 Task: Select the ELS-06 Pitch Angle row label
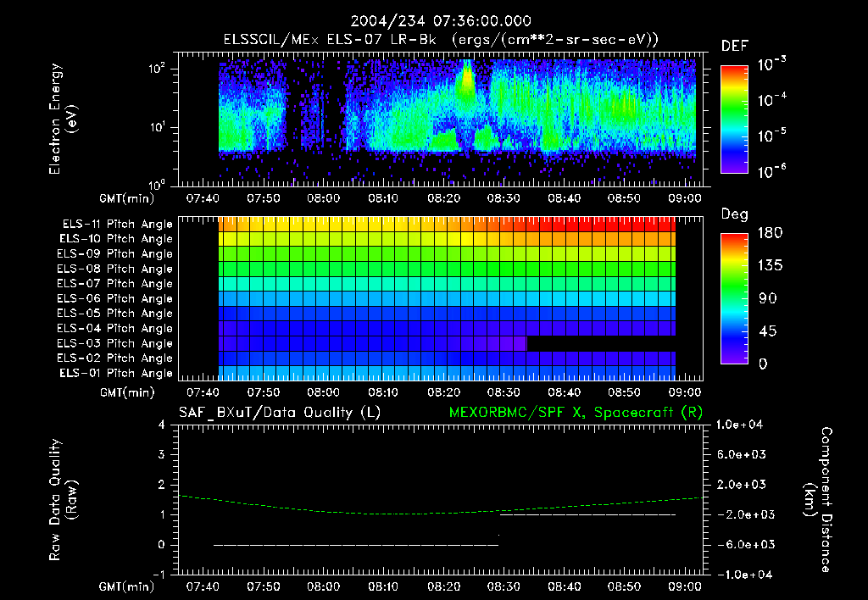pyautogui.click(x=115, y=298)
